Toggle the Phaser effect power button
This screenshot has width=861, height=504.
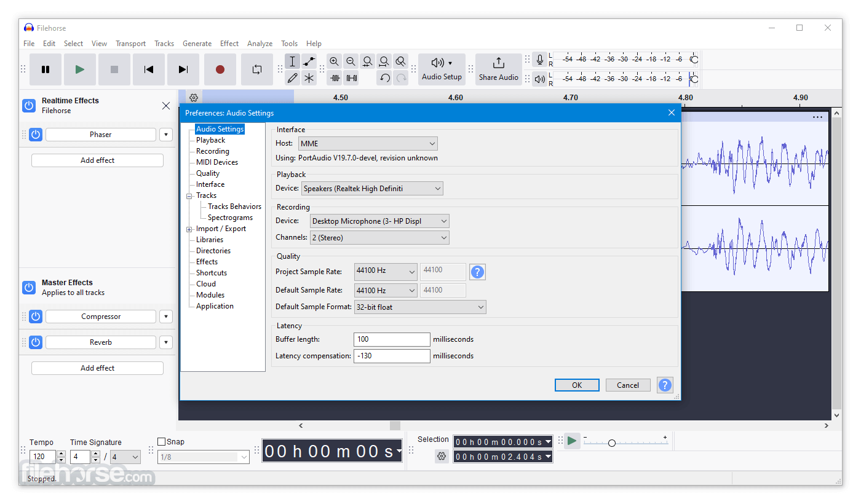pyautogui.click(x=36, y=135)
